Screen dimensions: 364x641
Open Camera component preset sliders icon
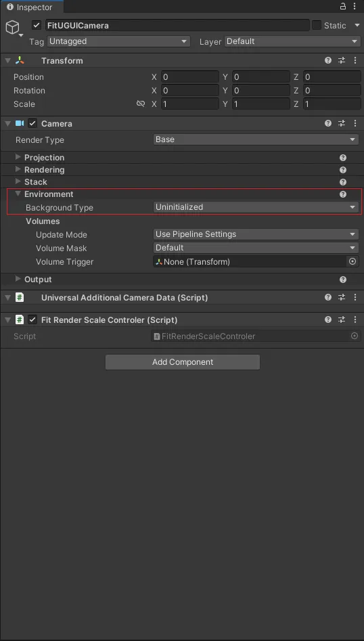(342, 123)
